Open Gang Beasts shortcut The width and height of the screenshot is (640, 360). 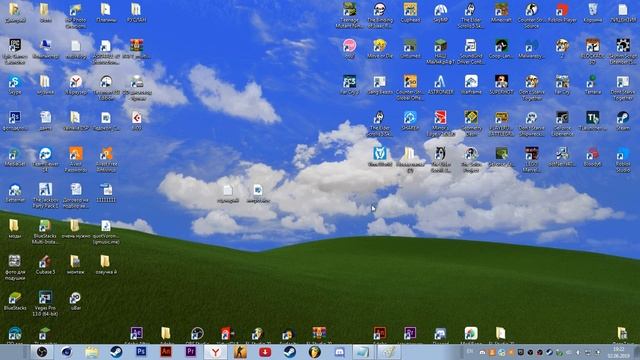tap(380, 84)
